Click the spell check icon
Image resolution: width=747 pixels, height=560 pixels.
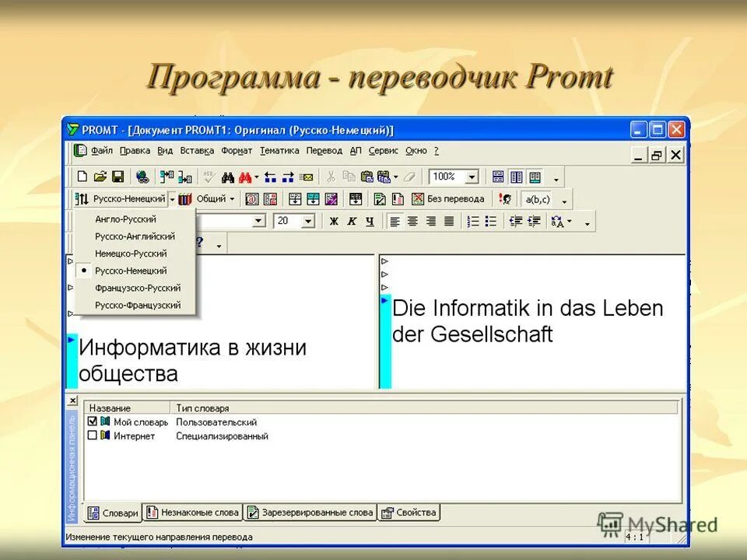pos(209,177)
